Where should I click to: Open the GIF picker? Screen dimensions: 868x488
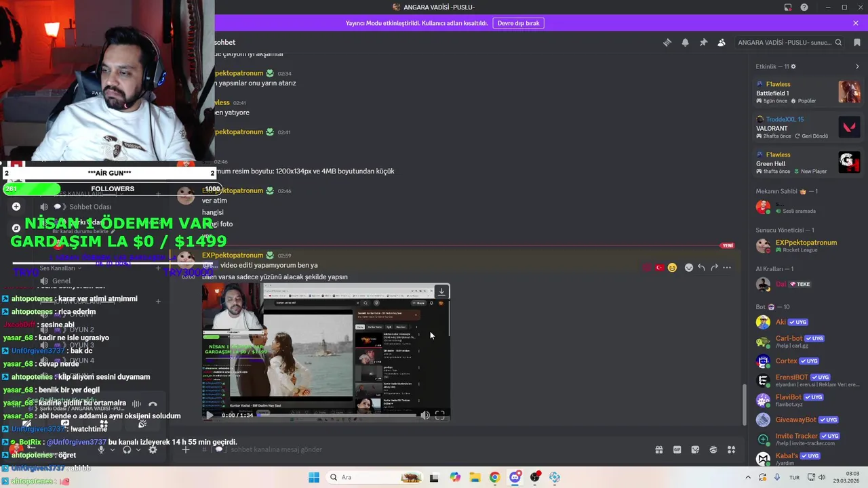[677, 449]
